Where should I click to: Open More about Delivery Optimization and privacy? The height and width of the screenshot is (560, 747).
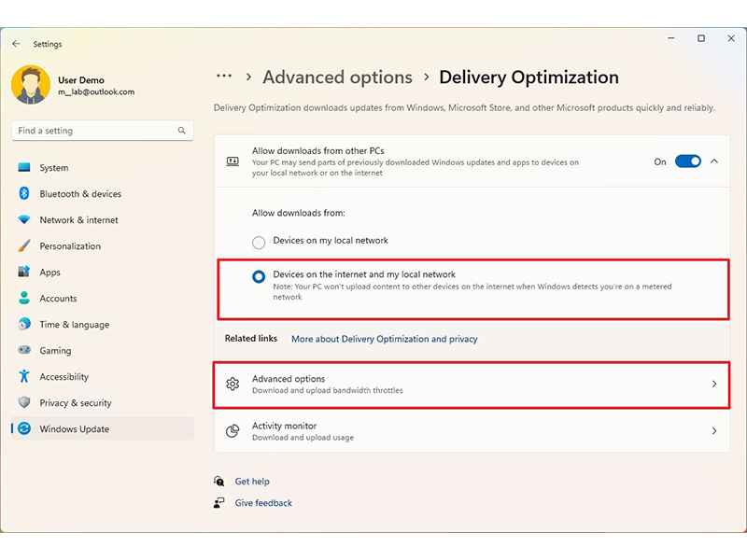(385, 339)
